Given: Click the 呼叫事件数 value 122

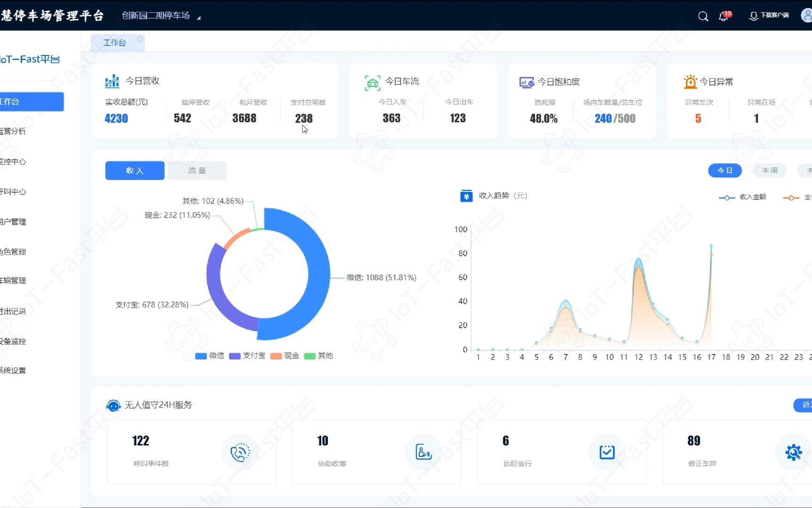Looking at the screenshot, I should point(141,441).
